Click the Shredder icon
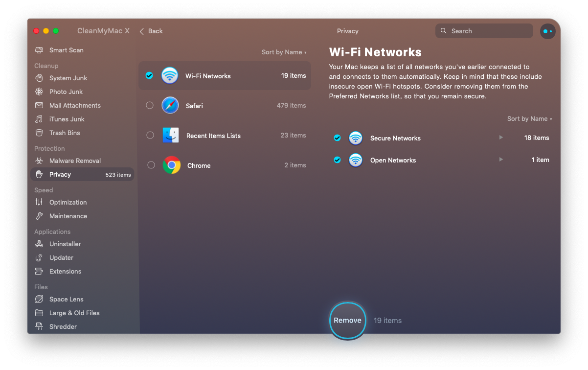 pos(39,327)
